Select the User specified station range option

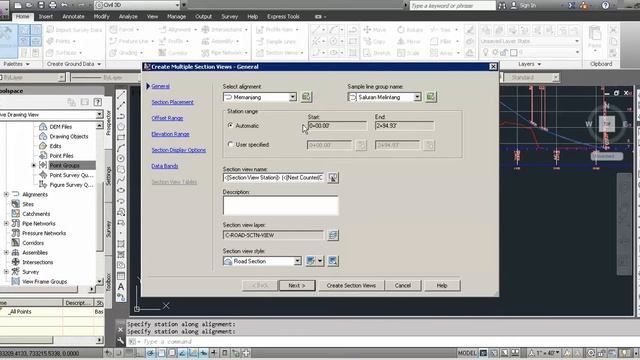coord(231,144)
